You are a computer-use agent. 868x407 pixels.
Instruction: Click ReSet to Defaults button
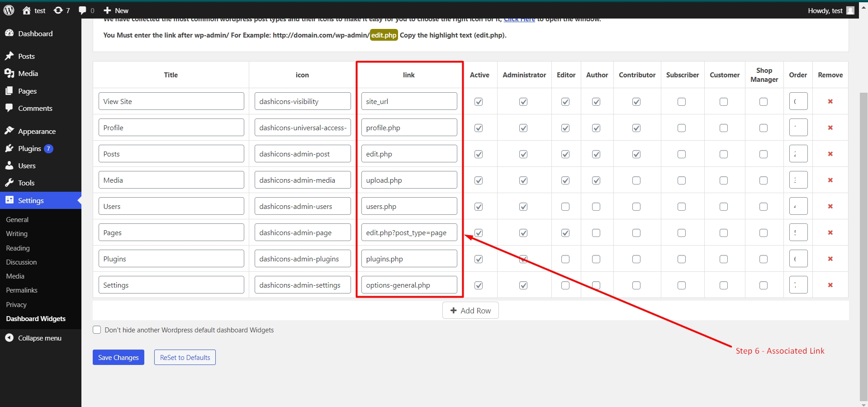tap(185, 357)
